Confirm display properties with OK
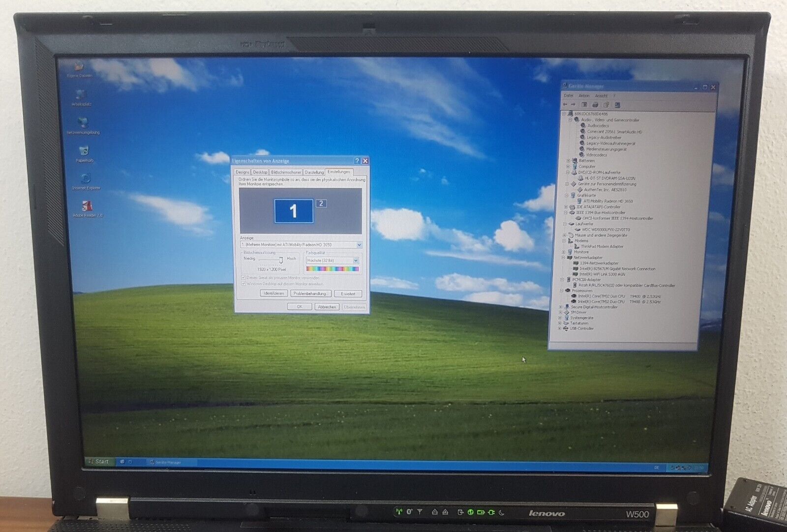The height and width of the screenshot is (532, 787). [300, 307]
